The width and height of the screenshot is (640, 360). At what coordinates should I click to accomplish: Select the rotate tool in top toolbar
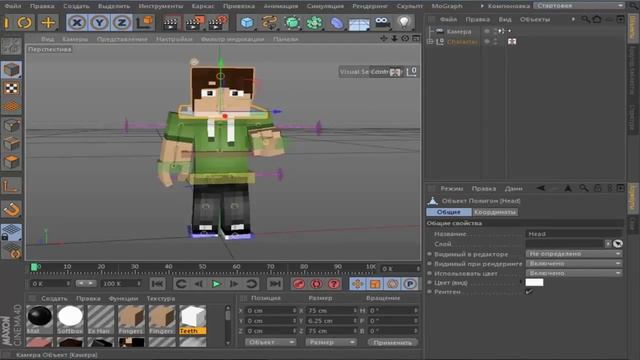coord(24,22)
